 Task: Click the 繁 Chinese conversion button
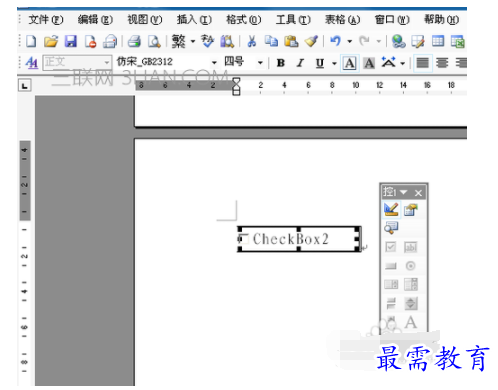point(179,41)
